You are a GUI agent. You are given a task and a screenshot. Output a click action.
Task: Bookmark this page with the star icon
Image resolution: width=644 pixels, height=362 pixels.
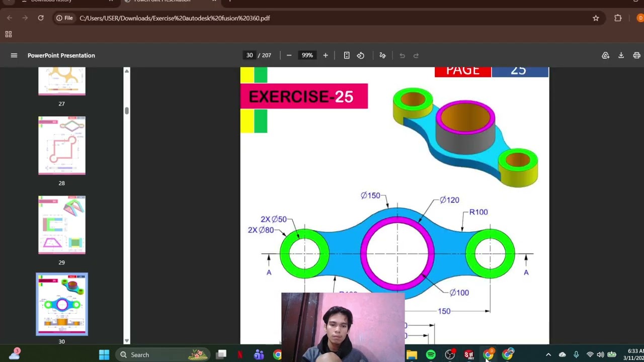(596, 18)
